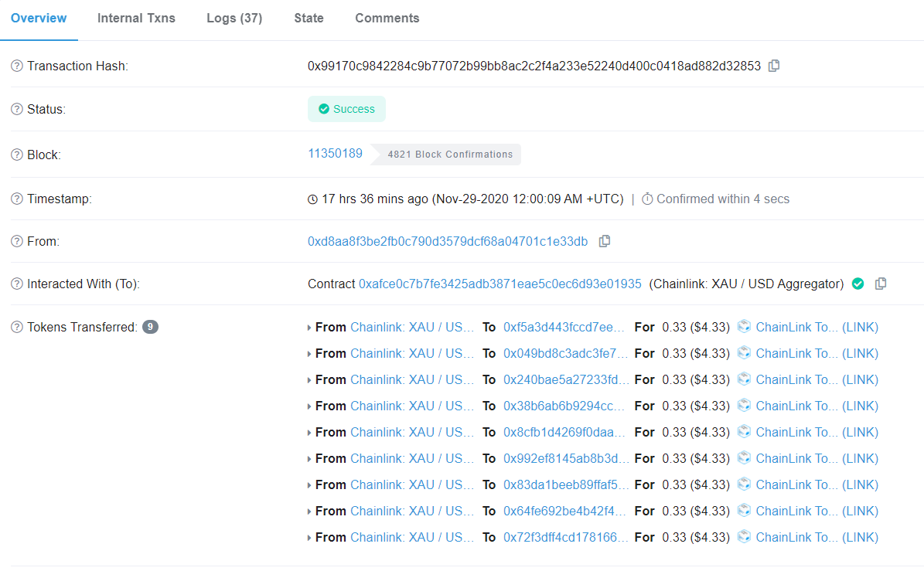Open recipient address 0x049bd8c3adc3fe7 link
Image resolution: width=924 pixels, height=571 pixels.
[566, 354]
